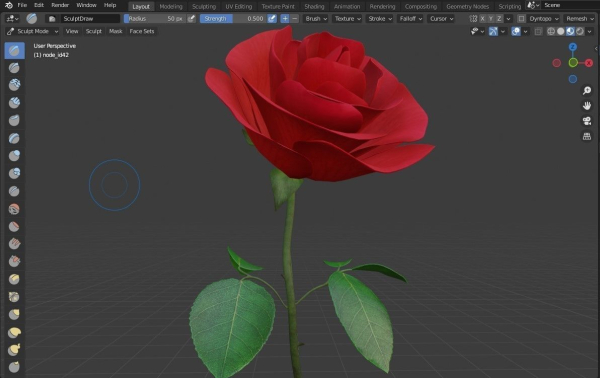The width and height of the screenshot is (600, 378).
Task: Toggle X axis symmetry
Action: pos(483,19)
